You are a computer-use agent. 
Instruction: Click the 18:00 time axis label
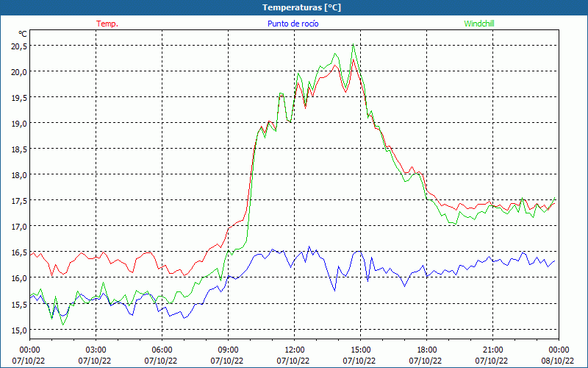426,350
